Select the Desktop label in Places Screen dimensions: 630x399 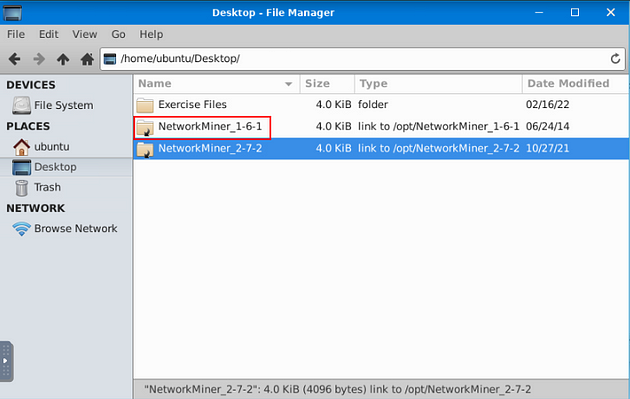click(55, 167)
